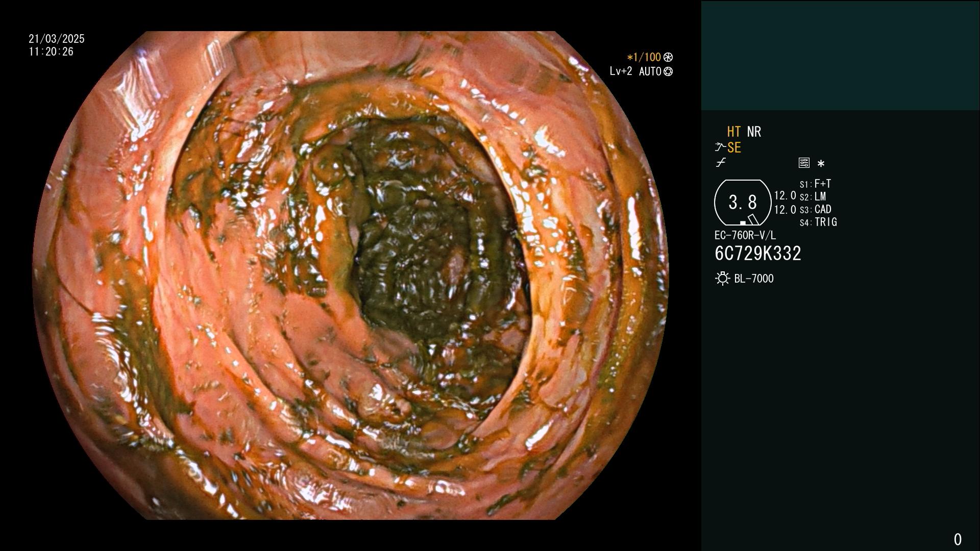Open the sliders settings icon

coord(804,163)
